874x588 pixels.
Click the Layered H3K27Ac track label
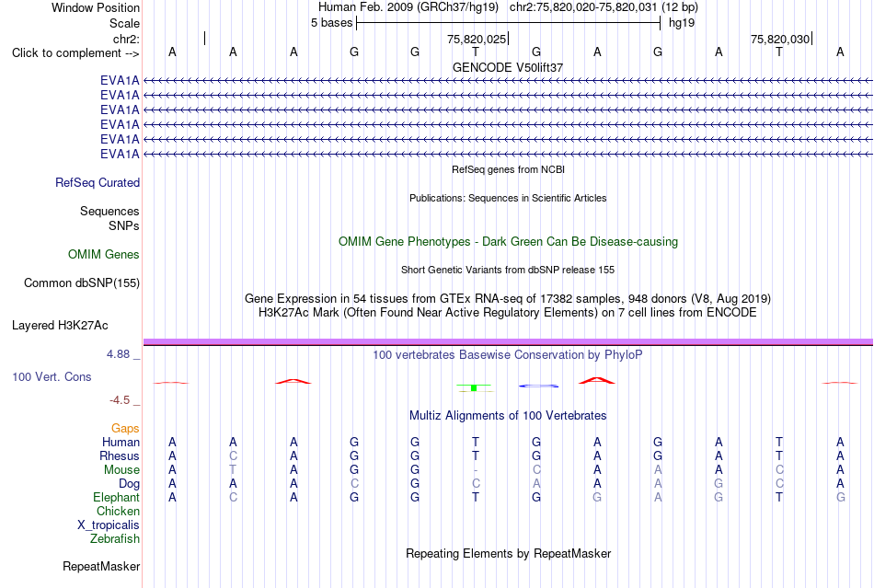click(60, 326)
